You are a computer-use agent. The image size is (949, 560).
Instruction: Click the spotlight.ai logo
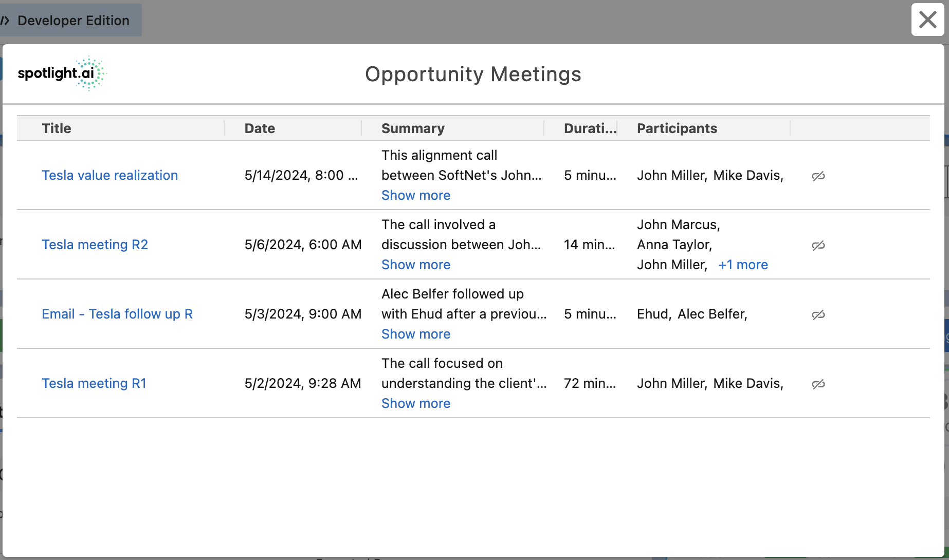[x=62, y=73]
